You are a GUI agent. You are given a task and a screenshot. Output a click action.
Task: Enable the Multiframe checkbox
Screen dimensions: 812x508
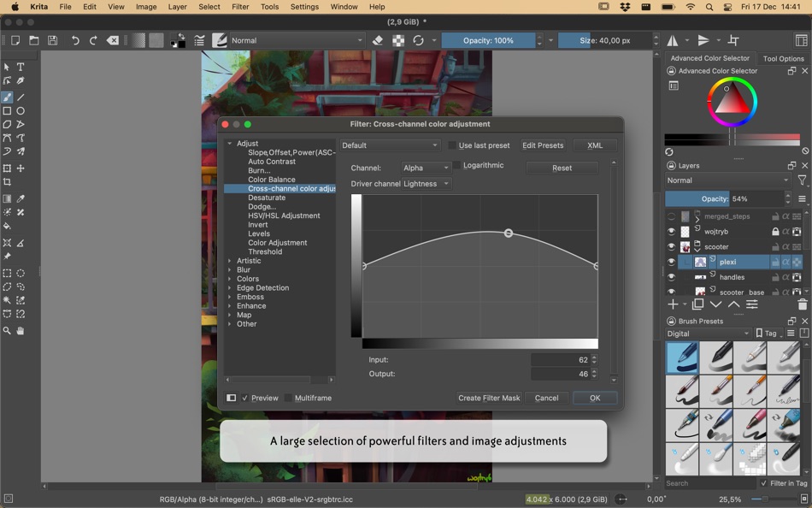click(288, 398)
